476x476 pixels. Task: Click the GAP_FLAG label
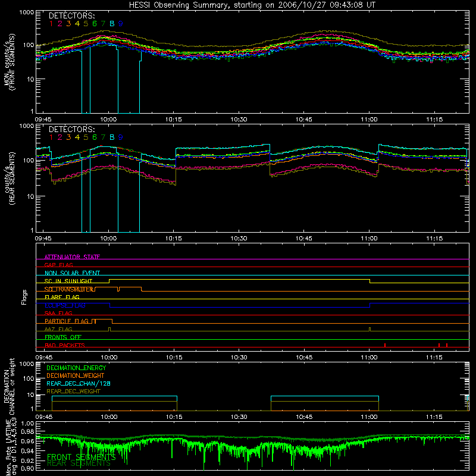tap(58, 265)
